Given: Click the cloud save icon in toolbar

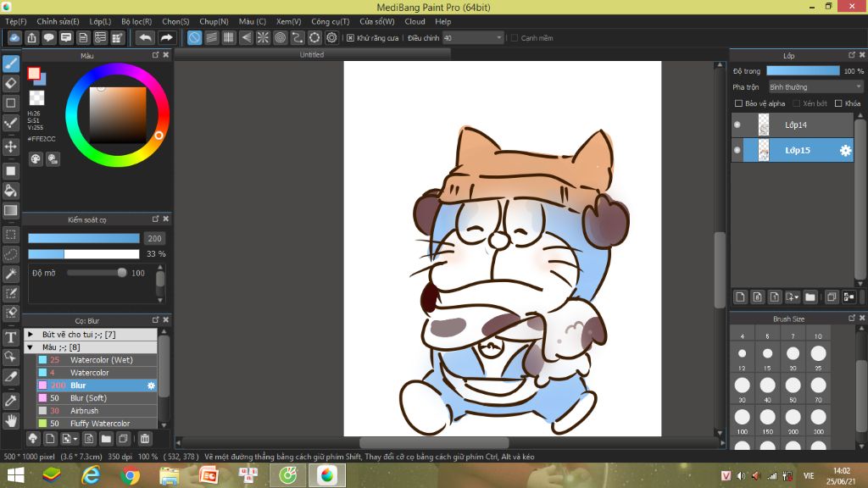Looking at the screenshot, I should (14, 37).
